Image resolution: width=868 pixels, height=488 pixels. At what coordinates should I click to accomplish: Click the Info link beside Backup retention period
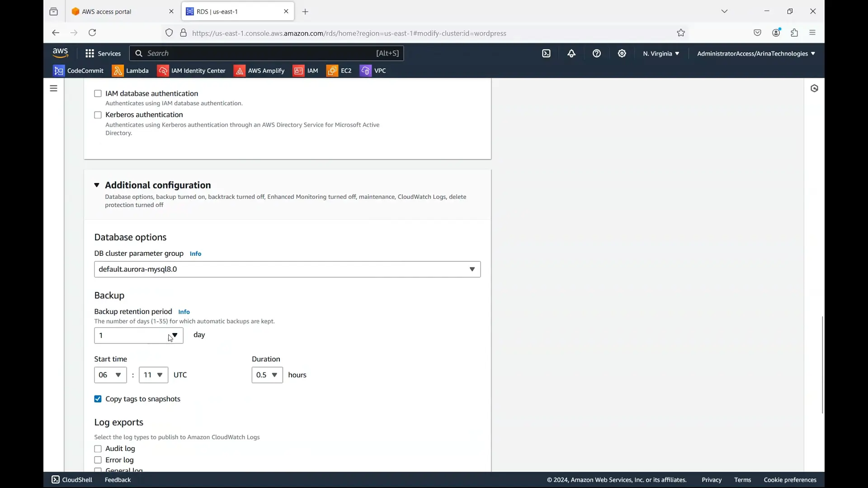(184, 312)
